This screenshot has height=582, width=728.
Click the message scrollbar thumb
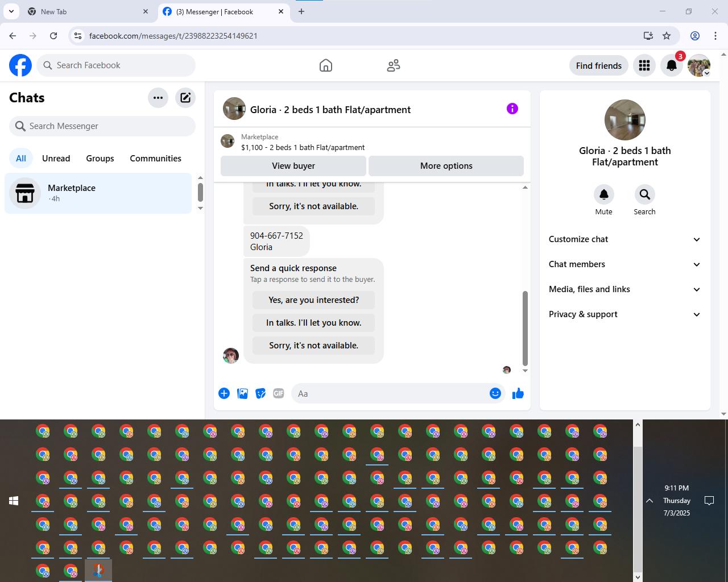click(x=525, y=329)
